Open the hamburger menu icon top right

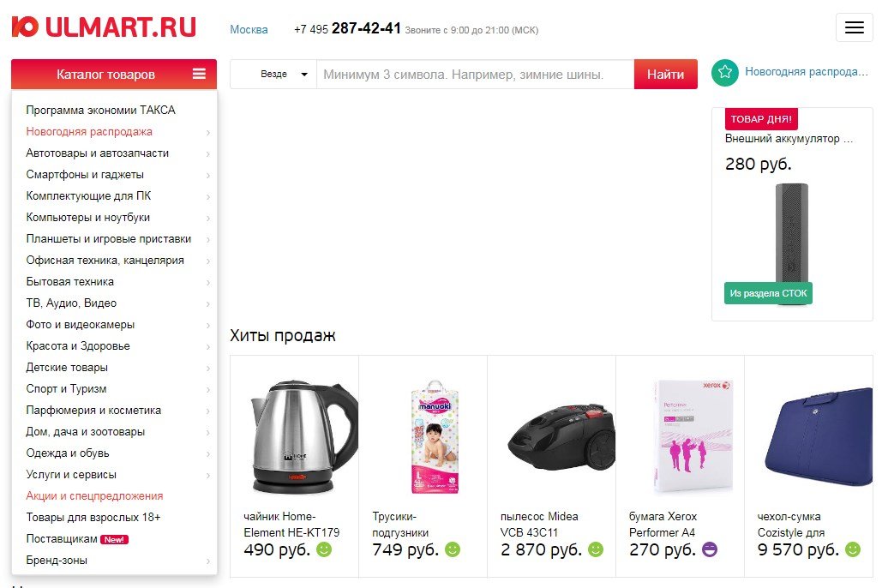pos(854,27)
